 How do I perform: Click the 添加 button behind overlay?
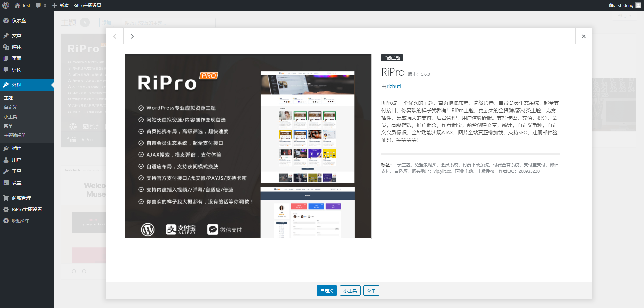pyautogui.click(x=107, y=23)
